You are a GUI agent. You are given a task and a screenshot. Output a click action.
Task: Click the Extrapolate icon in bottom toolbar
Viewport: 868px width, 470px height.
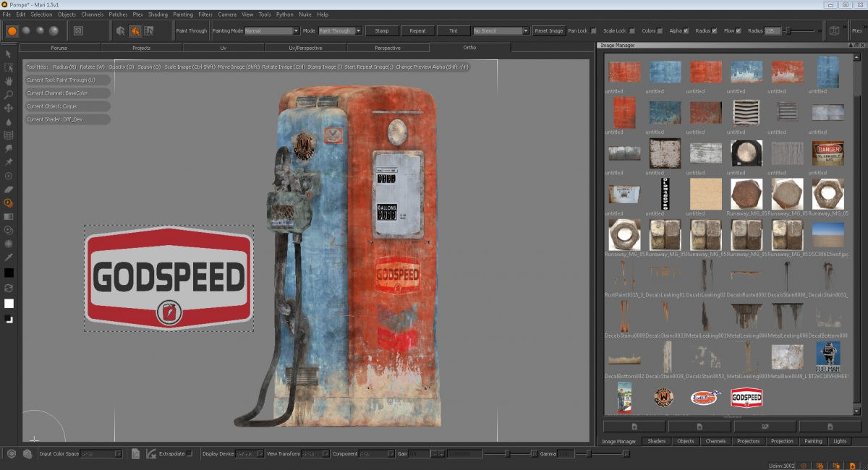(151, 453)
